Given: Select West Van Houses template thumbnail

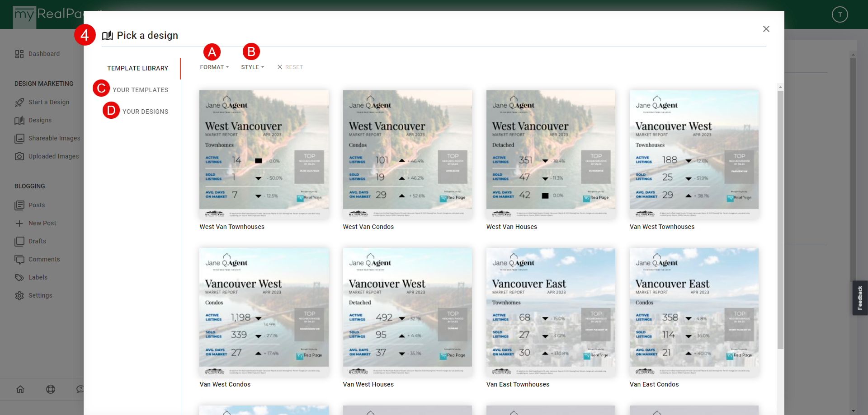Looking at the screenshot, I should click(x=551, y=154).
